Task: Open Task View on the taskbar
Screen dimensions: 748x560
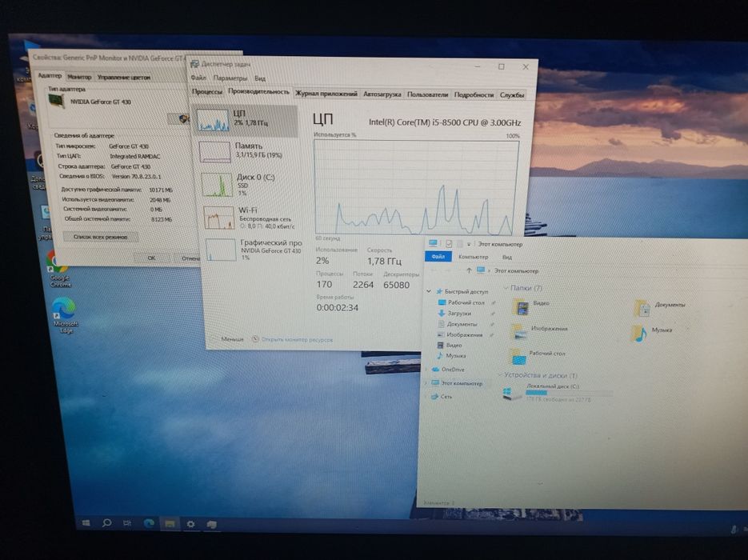Action: tap(127, 523)
